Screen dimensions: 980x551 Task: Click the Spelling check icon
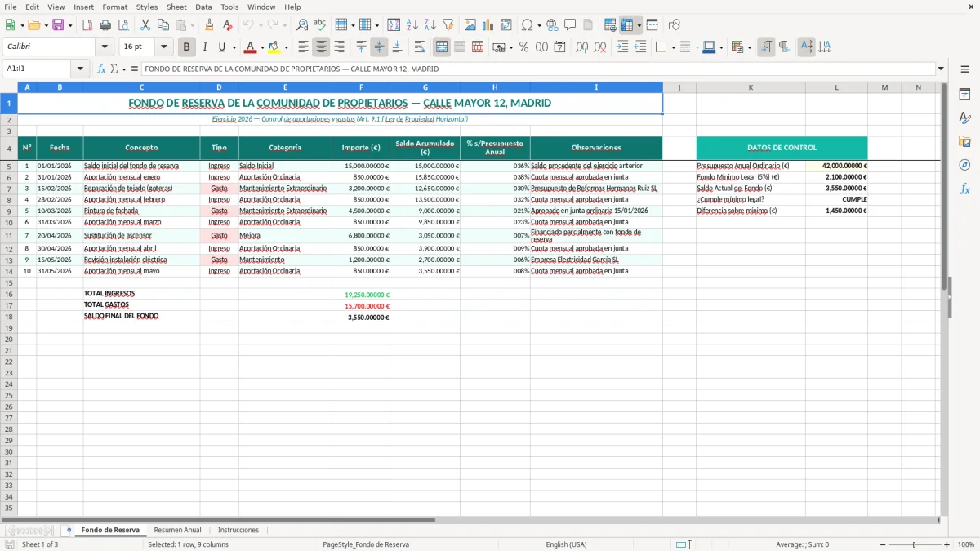(320, 25)
